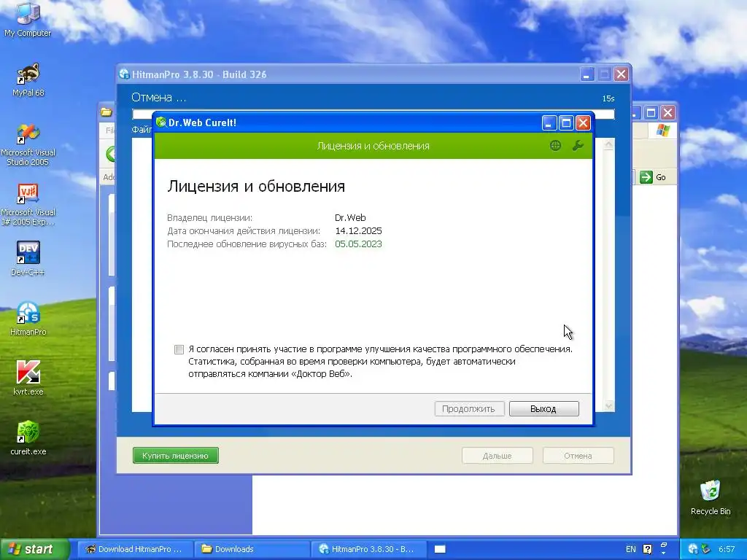Image resolution: width=747 pixels, height=560 pixels.
Task: Click the Windows flag logo in Explorer window
Action: [x=662, y=130]
